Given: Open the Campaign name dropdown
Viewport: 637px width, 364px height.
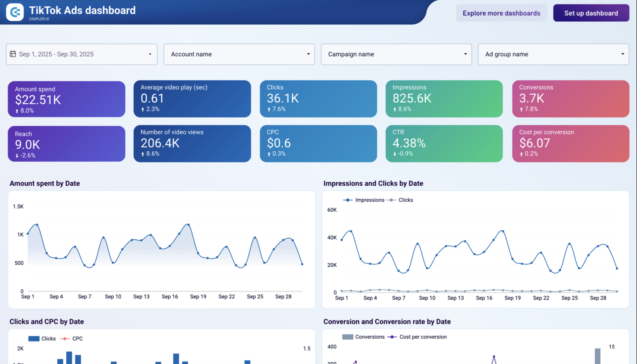Looking at the screenshot, I should click(396, 54).
